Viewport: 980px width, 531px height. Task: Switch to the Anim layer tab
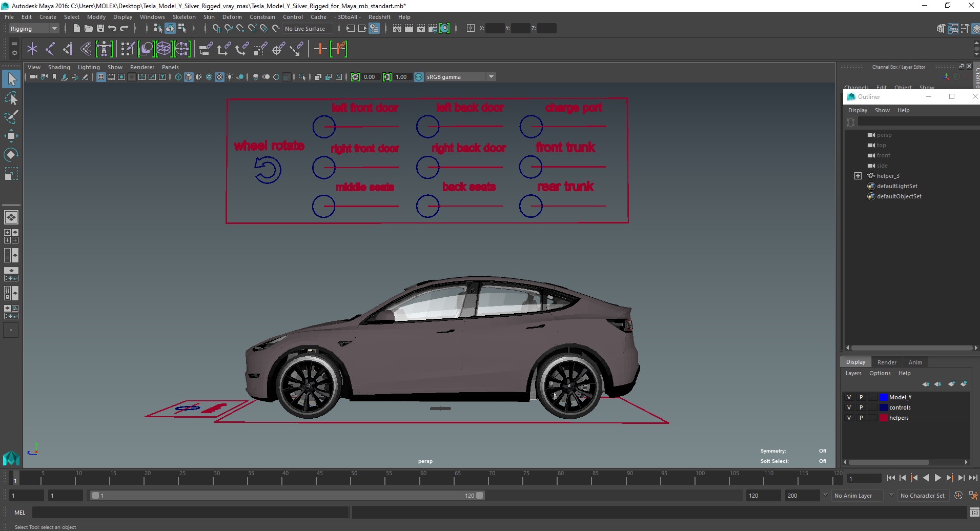pos(915,362)
